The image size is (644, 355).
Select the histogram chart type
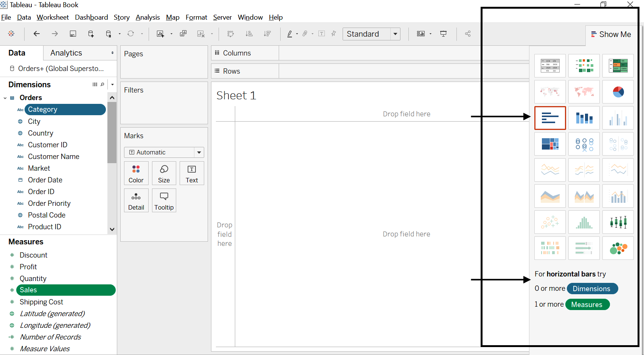pos(584,222)
